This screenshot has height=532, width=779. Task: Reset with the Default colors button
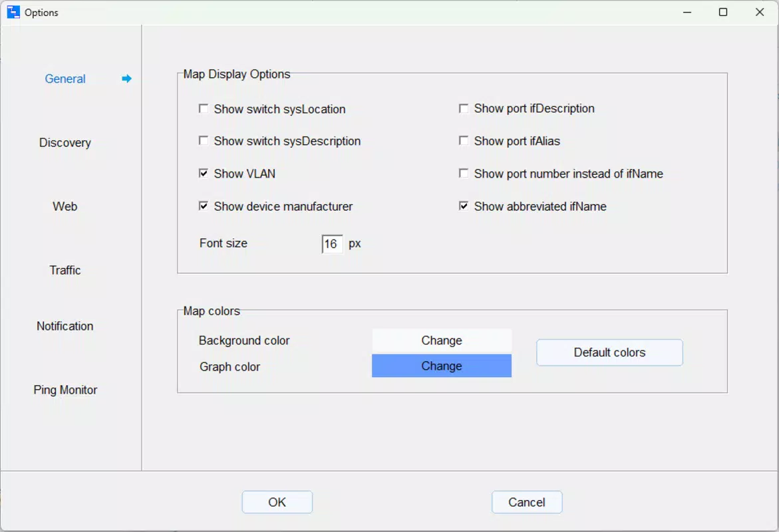609,352
